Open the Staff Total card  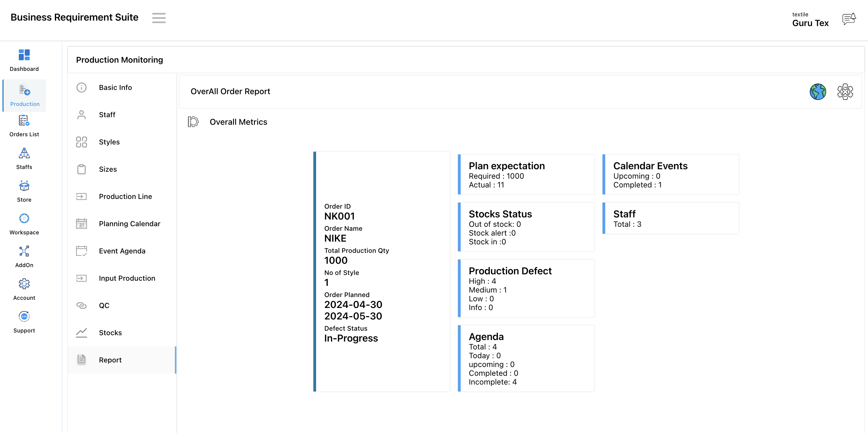point(670,218)
